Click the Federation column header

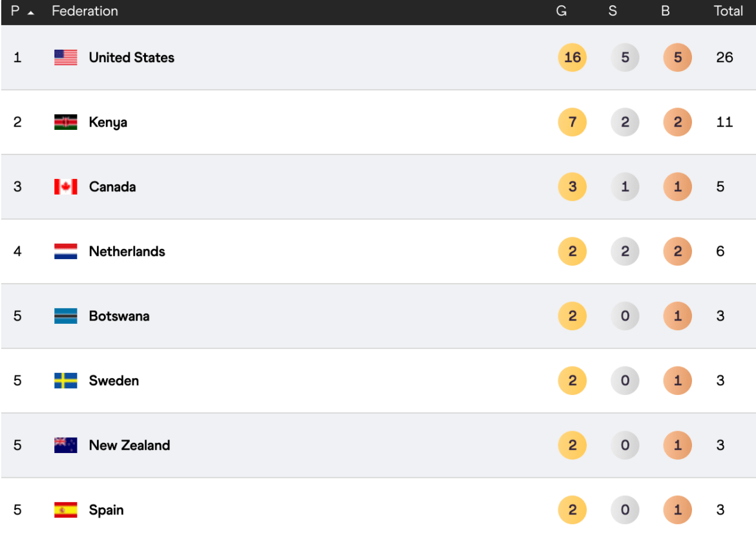(x=85, y=12)
